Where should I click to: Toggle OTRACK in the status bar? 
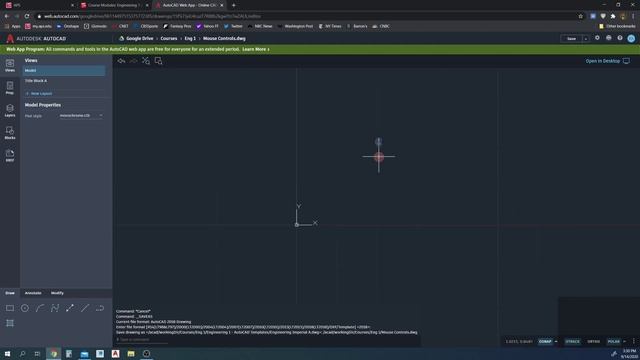pos(572,341)
